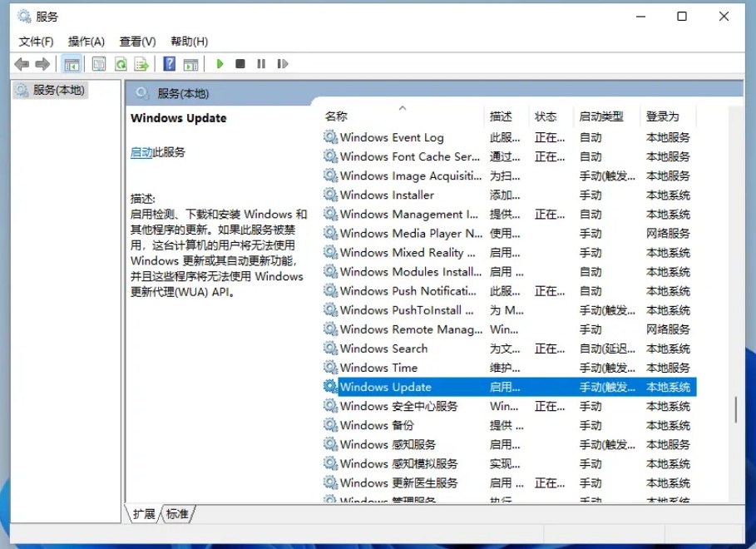Toggle the show/hide console tree icon
This screenshot has height=549, width=756.
click(72, 64)
